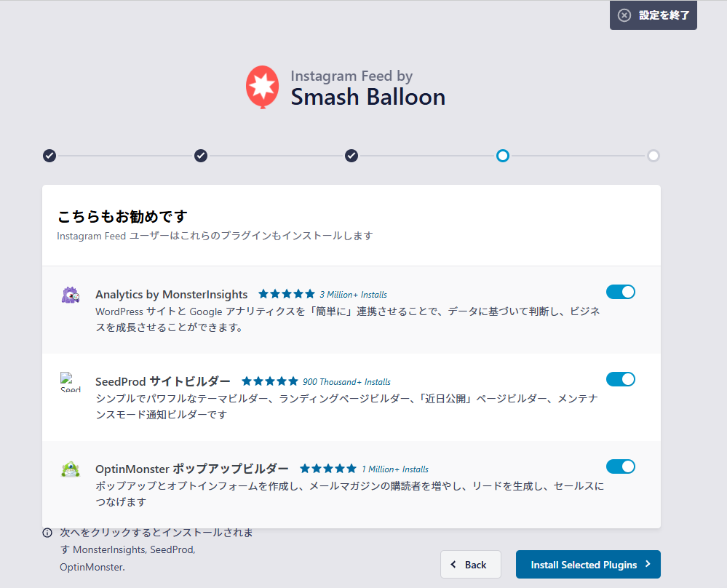Switch off the OptinMonster popup builder toggle
The image size is (727, 588).
point(620,466)
